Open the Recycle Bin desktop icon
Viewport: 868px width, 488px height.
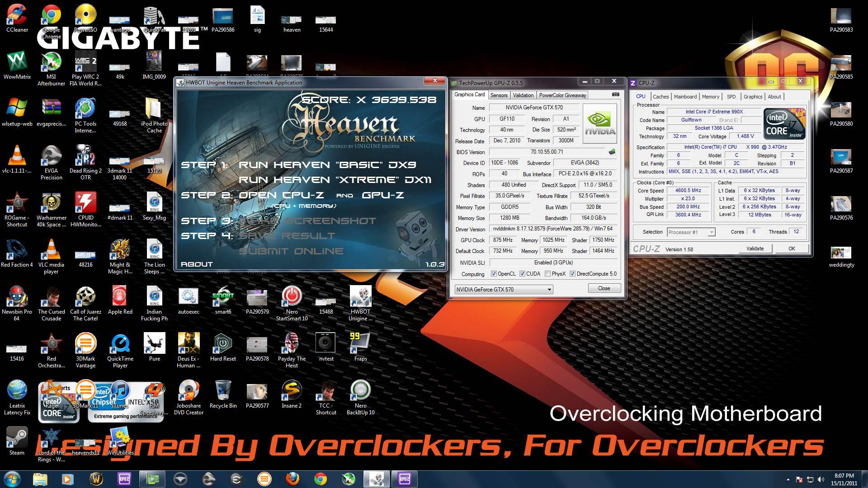pos(223,394)
